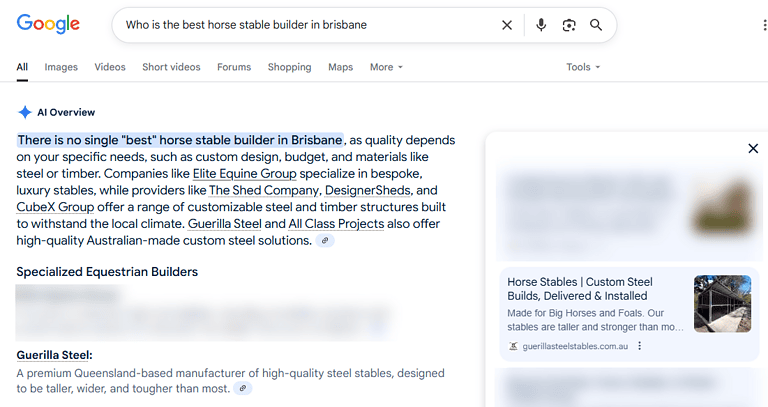Go to the Shopping tab

289,67
